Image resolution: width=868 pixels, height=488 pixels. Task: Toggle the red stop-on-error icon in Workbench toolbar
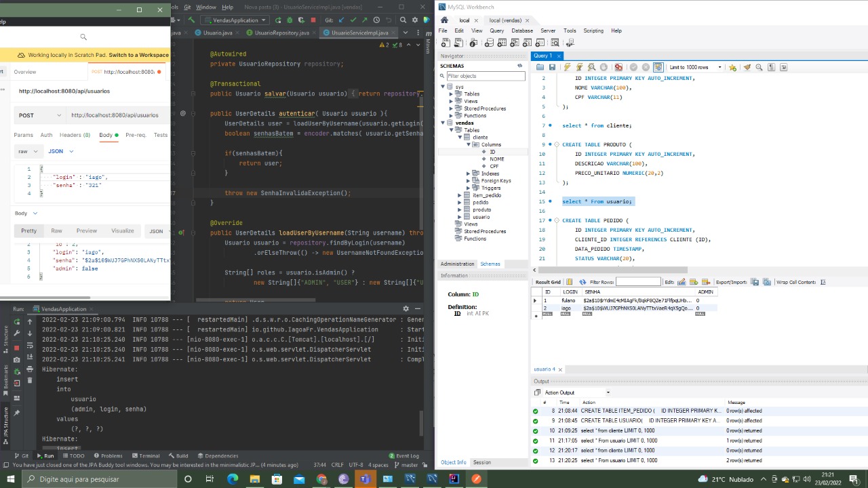(618, 67)
